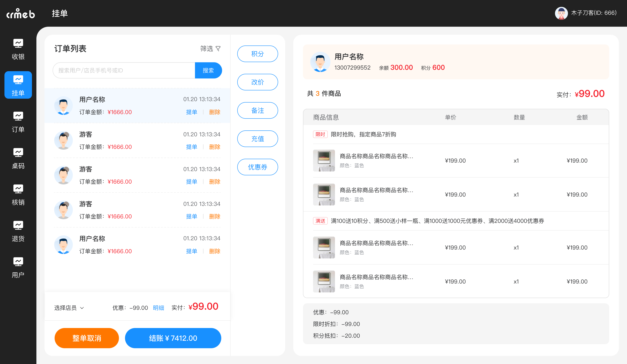
Task: Click the blue 搜索 search button
Action: click(x=208, y=70)
